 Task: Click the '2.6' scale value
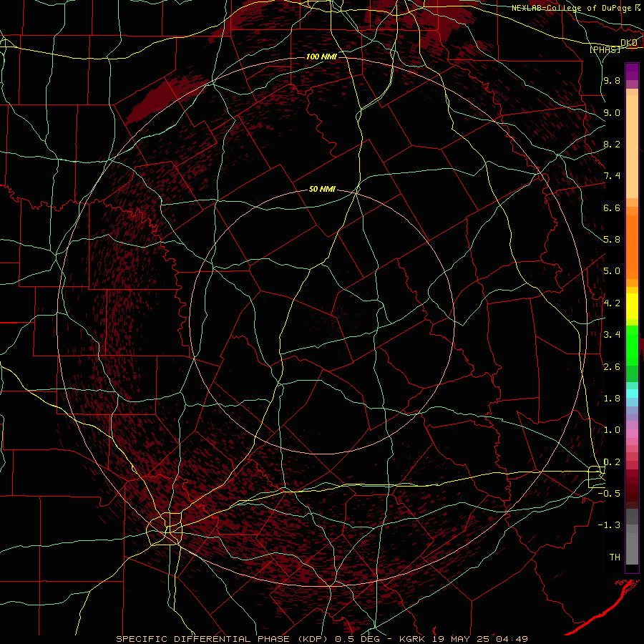pyautogui.click(x=612, y=367)
